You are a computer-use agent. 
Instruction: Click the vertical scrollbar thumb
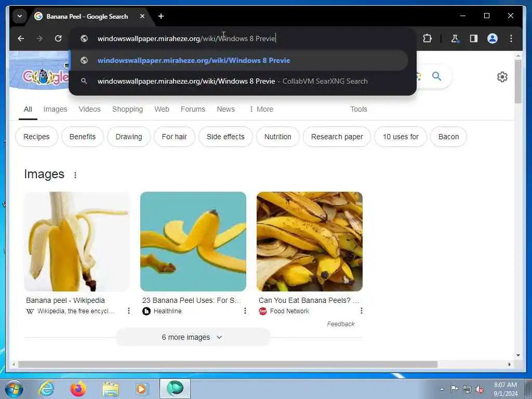518,82
